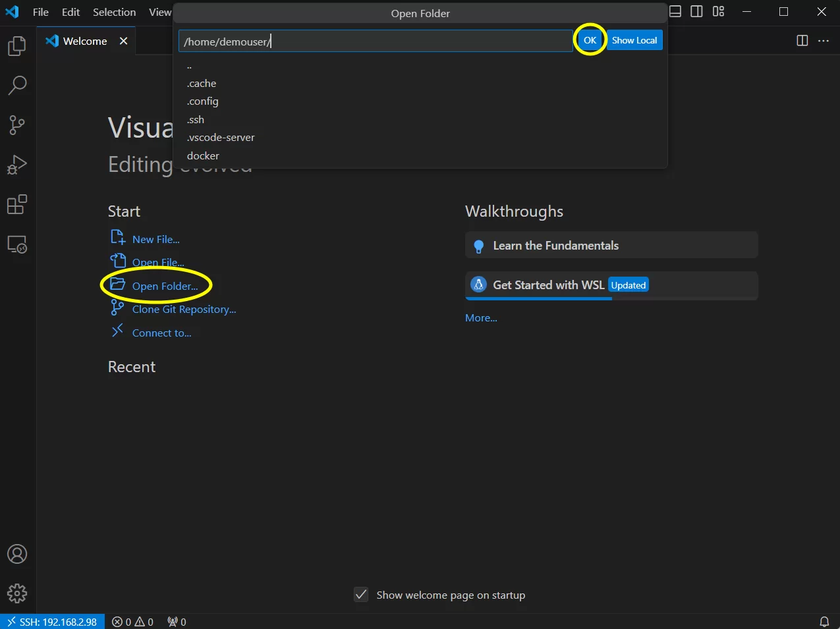Click the Run and Debug icon
Viewport: 840px width, 629px height.
click(18, 165)
